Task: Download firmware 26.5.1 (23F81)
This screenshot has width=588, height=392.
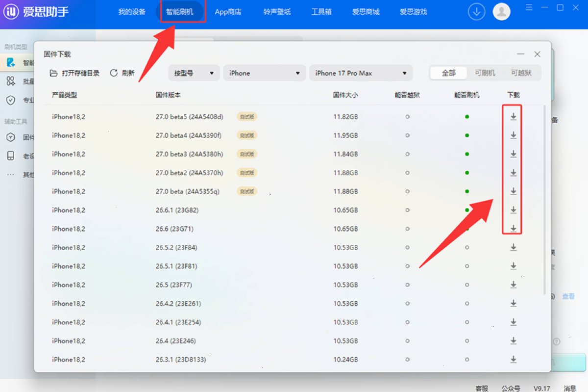Action: pos(513,266)
